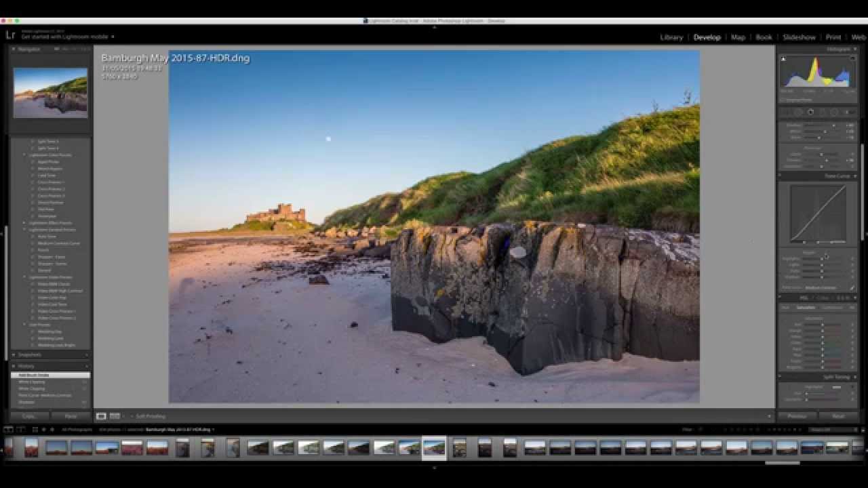The width and height of the screenshot is (868, 488).
Task: Go forward with filmstrip right arrow icon
Action: click(x=52, y=429)
